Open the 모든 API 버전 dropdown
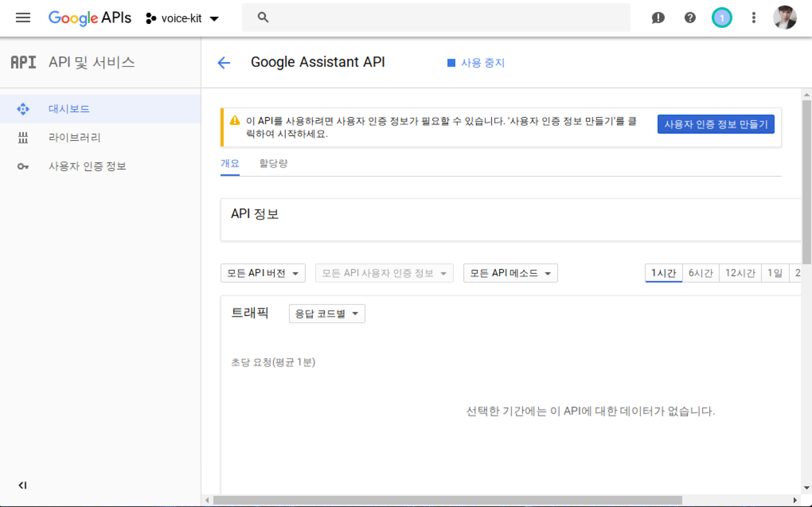 [x=263, y=273]
